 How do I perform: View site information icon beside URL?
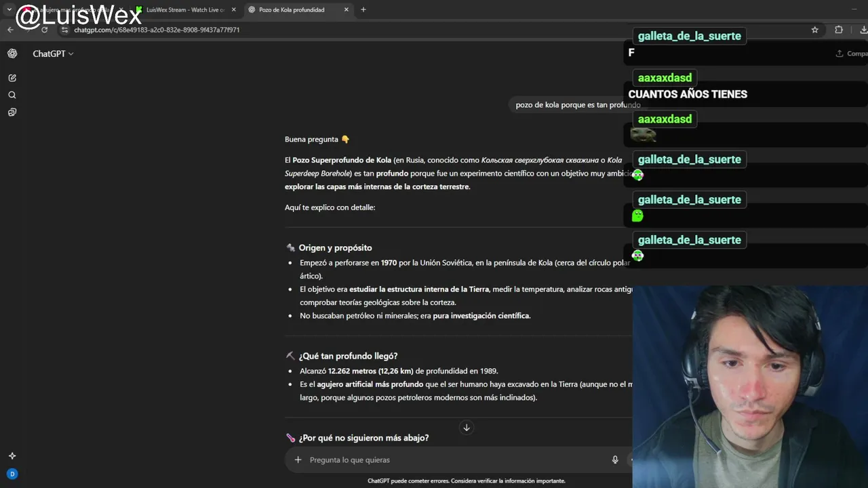coord(65,30)
